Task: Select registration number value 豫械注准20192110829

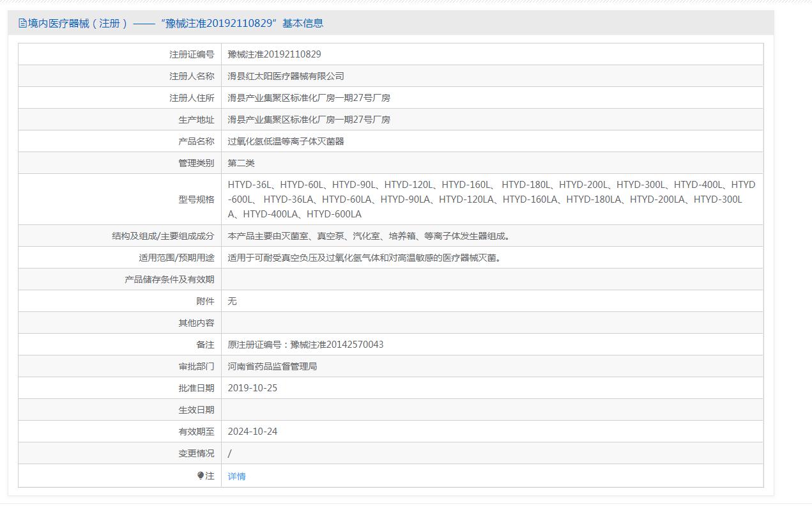Action: point(275,54)
